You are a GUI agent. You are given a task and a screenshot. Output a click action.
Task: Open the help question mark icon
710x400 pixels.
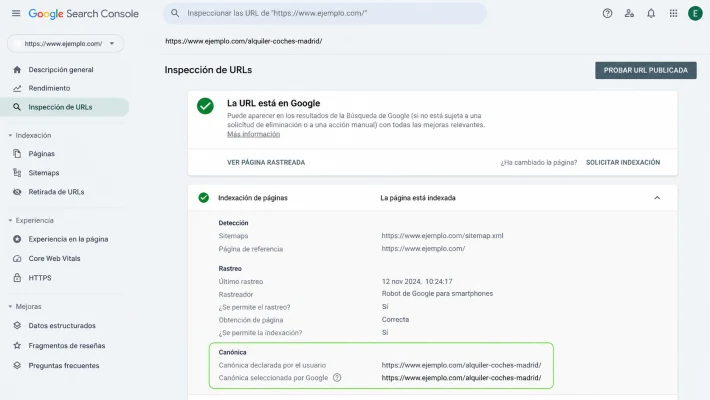(x=607, y=13)
